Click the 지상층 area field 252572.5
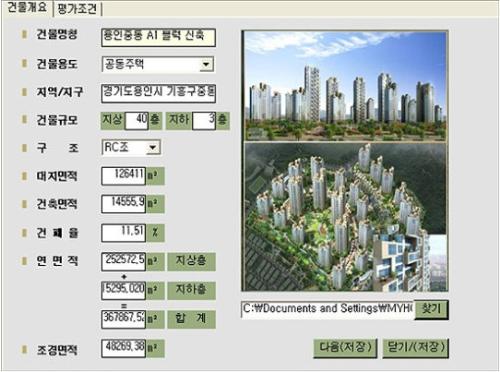500x372 pixels. pyautogui.click(x=123, y=261)
